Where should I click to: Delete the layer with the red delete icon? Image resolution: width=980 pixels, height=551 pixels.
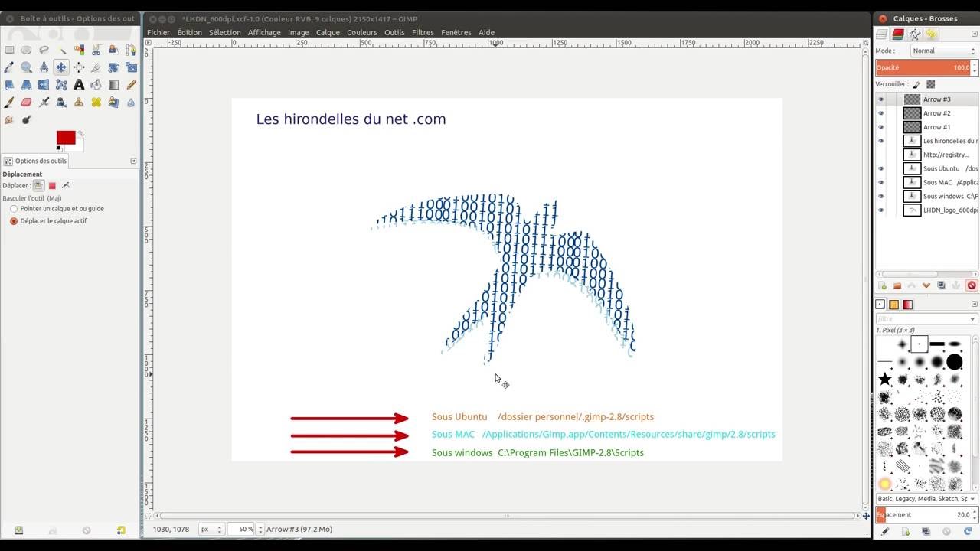[971, 285]
